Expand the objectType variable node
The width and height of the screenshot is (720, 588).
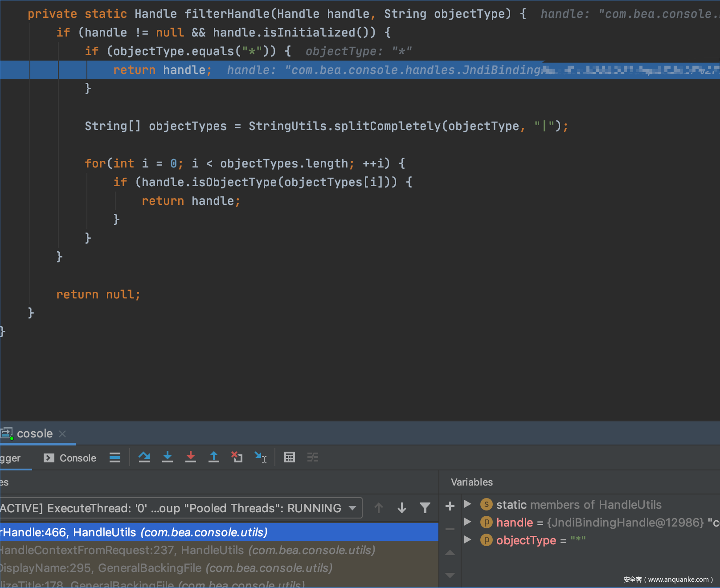[x=467, y=540]
